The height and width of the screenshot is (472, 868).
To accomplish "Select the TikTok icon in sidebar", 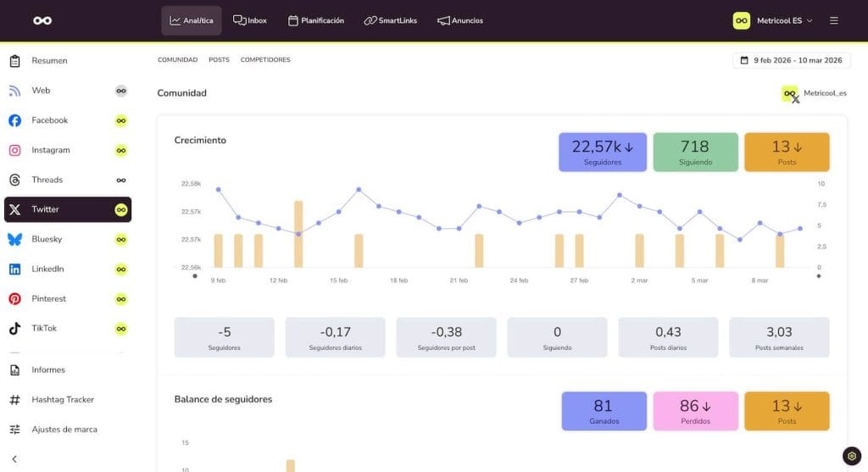I will coord(14,328).
